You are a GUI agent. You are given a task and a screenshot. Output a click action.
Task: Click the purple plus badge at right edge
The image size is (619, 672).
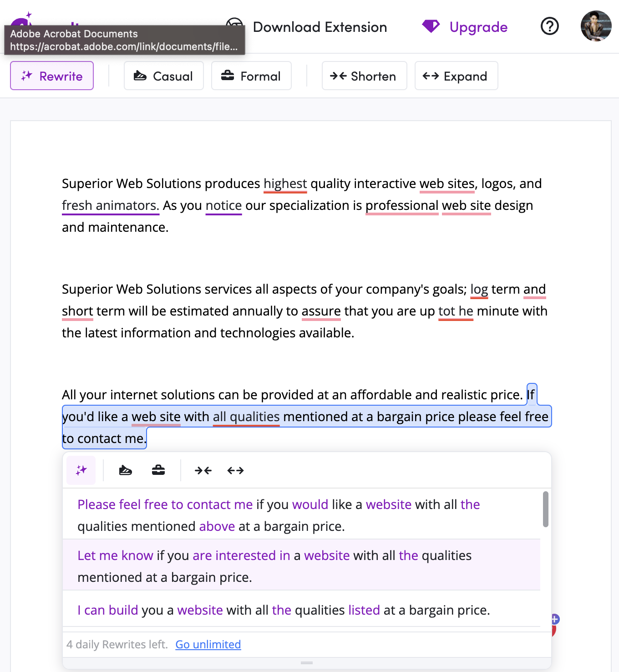pos(555,619)
